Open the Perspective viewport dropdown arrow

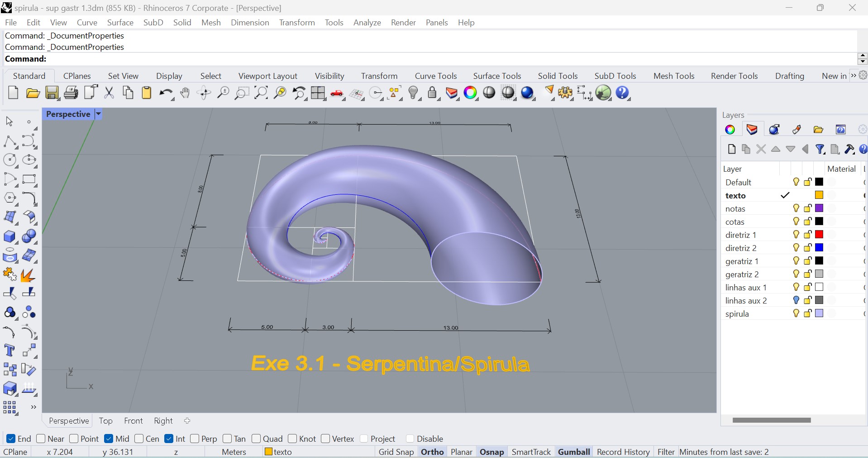coord(98,114)
